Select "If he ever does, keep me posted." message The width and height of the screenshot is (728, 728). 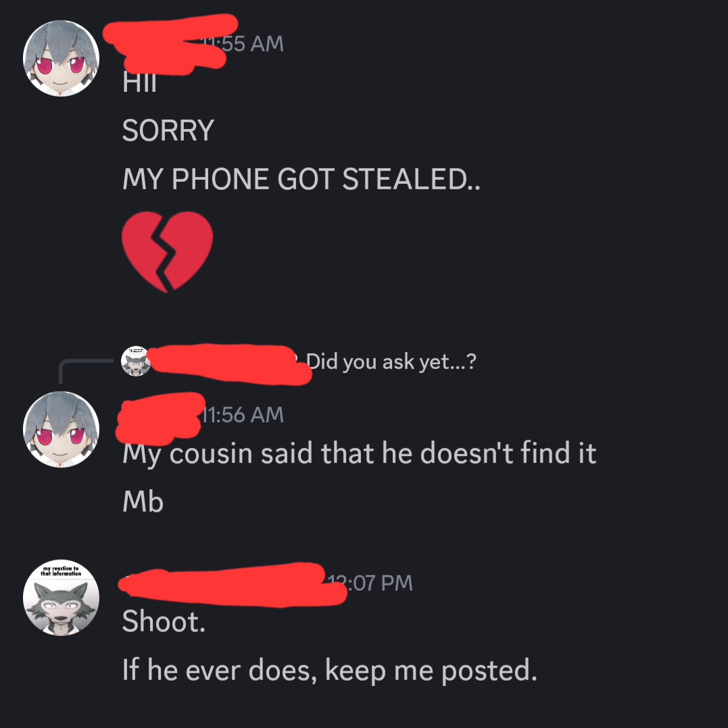click(330, 671)
